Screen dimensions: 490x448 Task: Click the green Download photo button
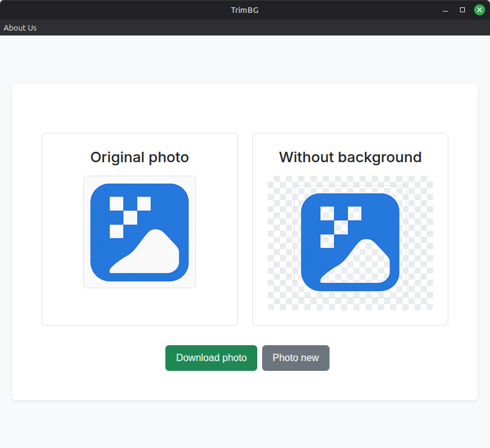point(211,358)
